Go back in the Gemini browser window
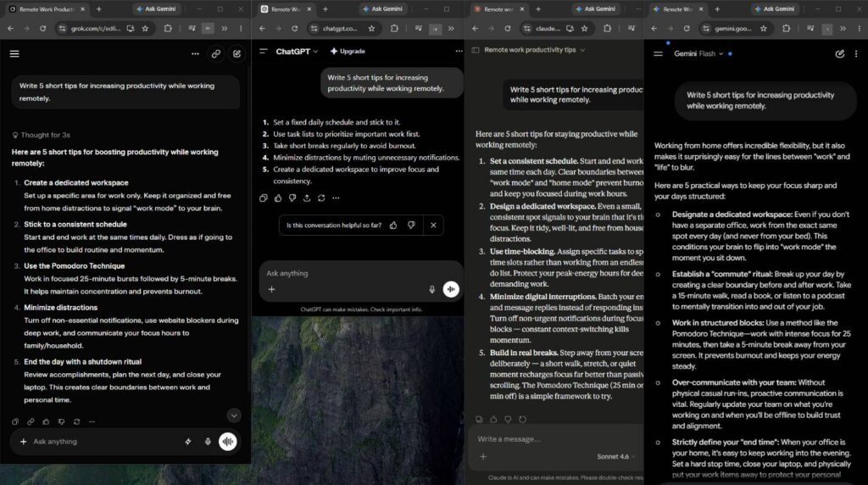 654,28
